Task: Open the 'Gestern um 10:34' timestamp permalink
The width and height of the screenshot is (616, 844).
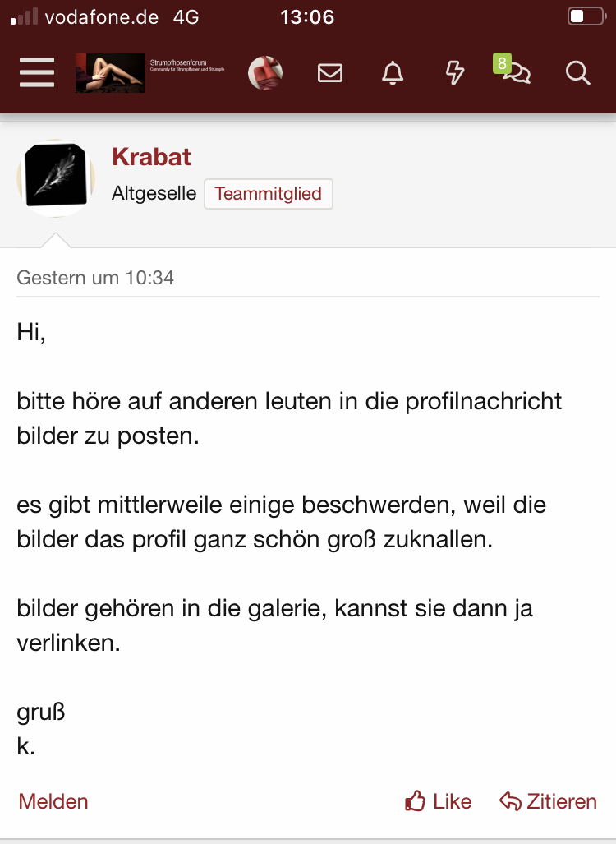Action: (95, 278)
